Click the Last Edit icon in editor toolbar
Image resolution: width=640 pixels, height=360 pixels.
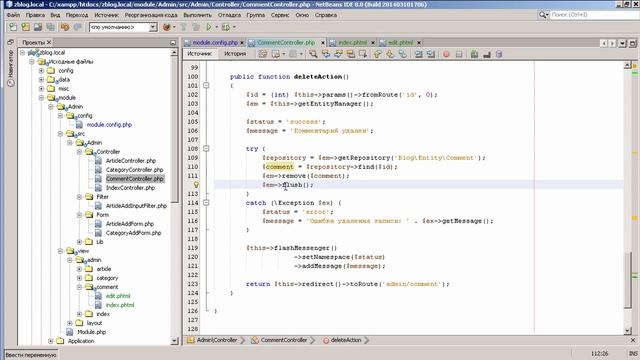pyautogui.click(x=263, y=54)
